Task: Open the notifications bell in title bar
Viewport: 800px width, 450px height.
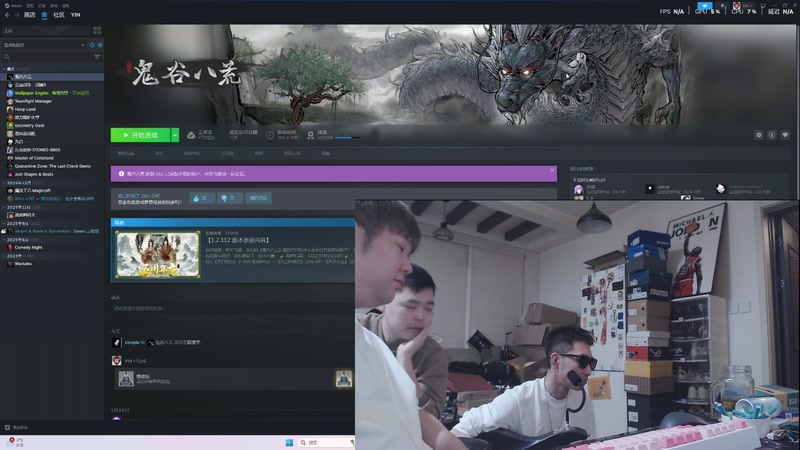Action: click(x=722, y=6)
